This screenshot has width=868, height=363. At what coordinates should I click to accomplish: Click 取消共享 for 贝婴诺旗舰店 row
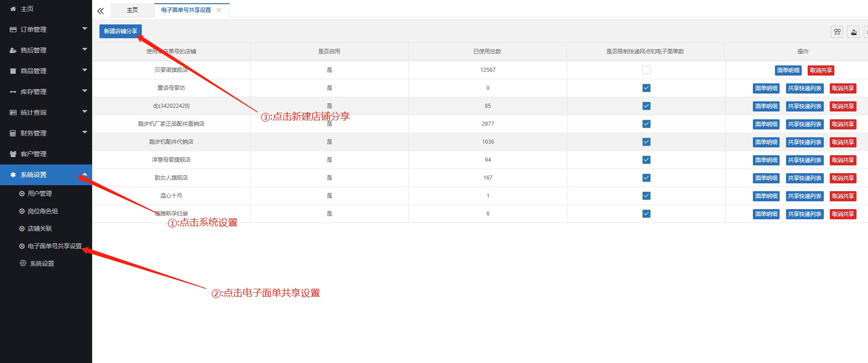click(821, 70)
